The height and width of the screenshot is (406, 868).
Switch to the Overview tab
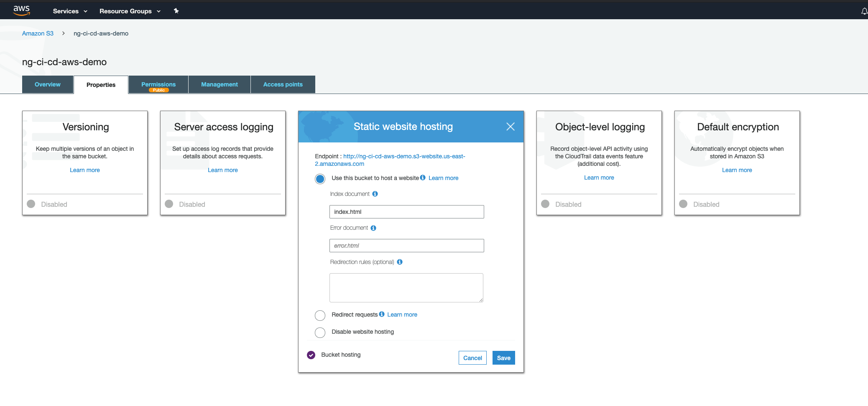(48, 84)
